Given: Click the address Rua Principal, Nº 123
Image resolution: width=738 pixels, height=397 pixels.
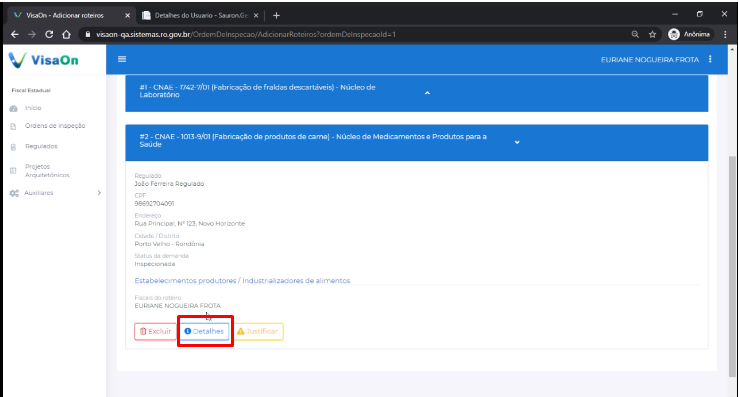Looking at the screenshot, I should click(x=190, y=224).
